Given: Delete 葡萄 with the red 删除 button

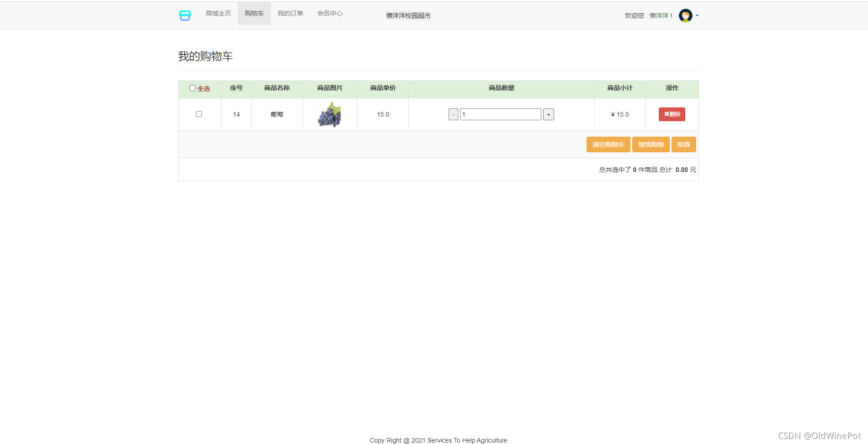Looking at the screenshot, I should click(x=672, y=114).
